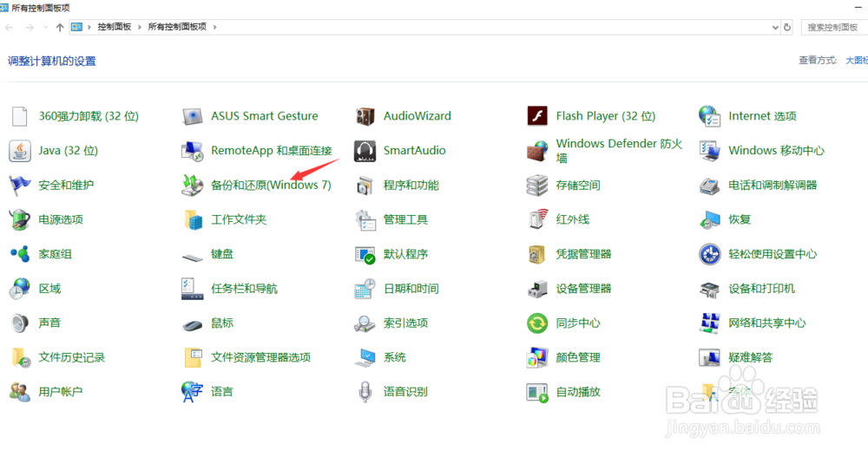868x457 pixels.
Task: Open RemoteApp 和桌面连接 icon
Action: click(192, 151)
